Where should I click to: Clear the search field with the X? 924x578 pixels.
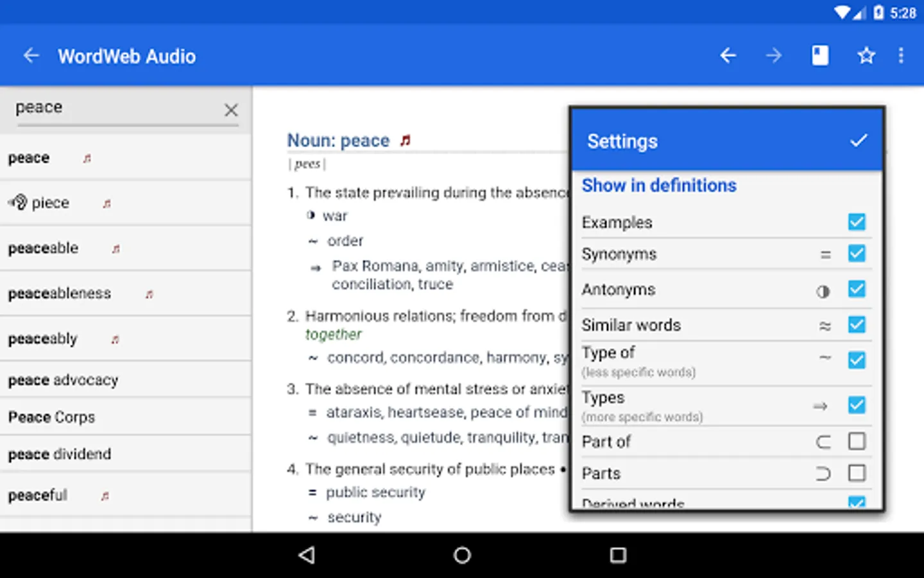pos(231,110)
